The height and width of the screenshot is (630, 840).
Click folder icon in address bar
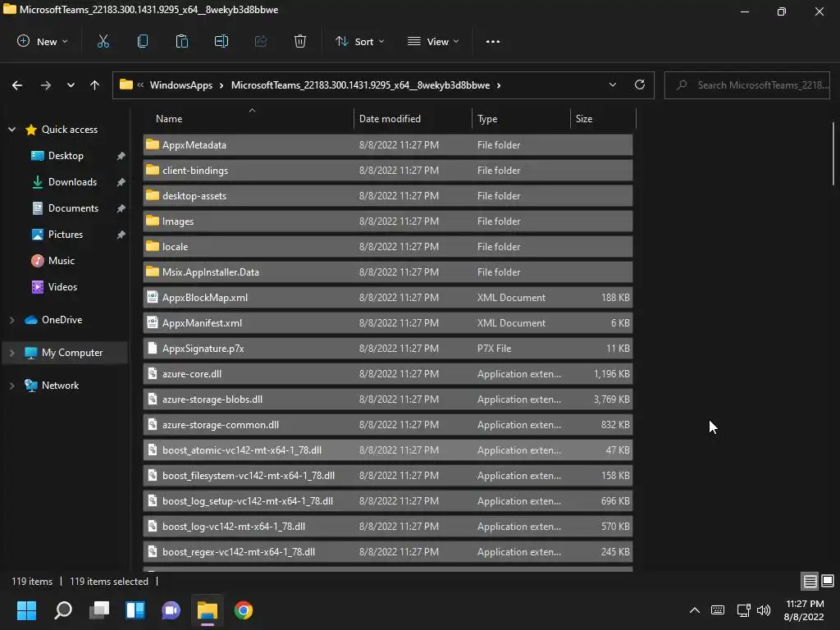[126, 84]
